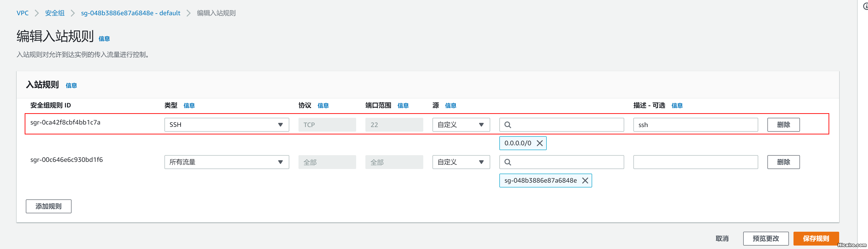The image size is (868, 249).
Task: Click 取消 to cancel editing
Action: (x=722, y=239)
